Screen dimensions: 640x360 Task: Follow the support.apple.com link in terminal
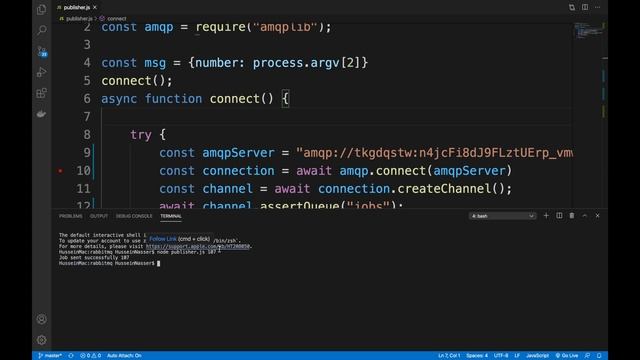pos(198,247)
